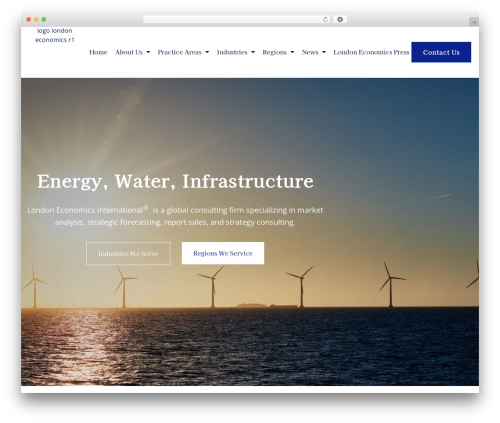Click the Contact Us button
This screenshot has width=500, height=423.
441,52
